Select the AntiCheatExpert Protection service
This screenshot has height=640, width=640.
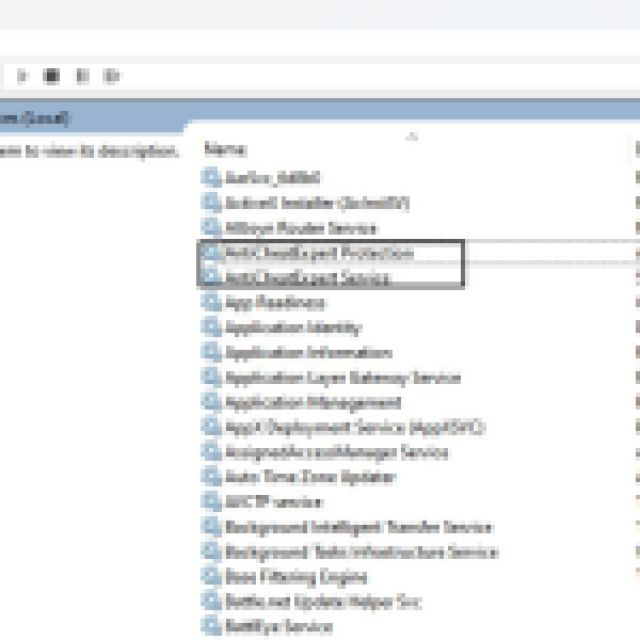[318, 253]
